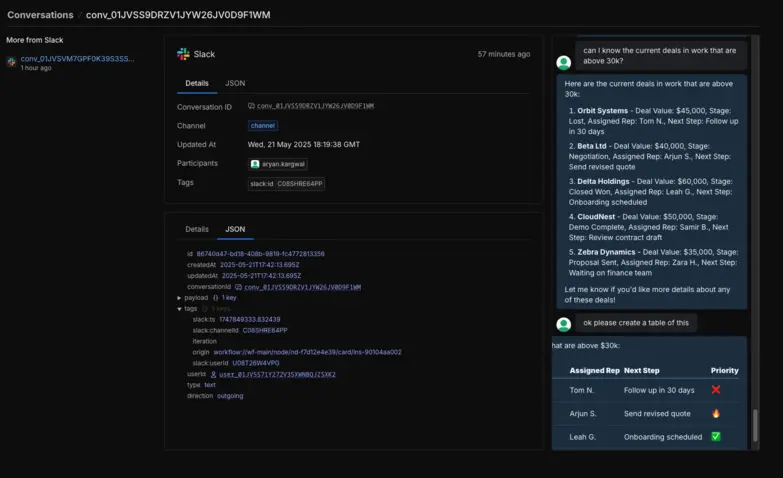Open the conversationId link in the JSON view
Image resolution: width=783 pixels, height=478 pixels.
tap(302, 287)
